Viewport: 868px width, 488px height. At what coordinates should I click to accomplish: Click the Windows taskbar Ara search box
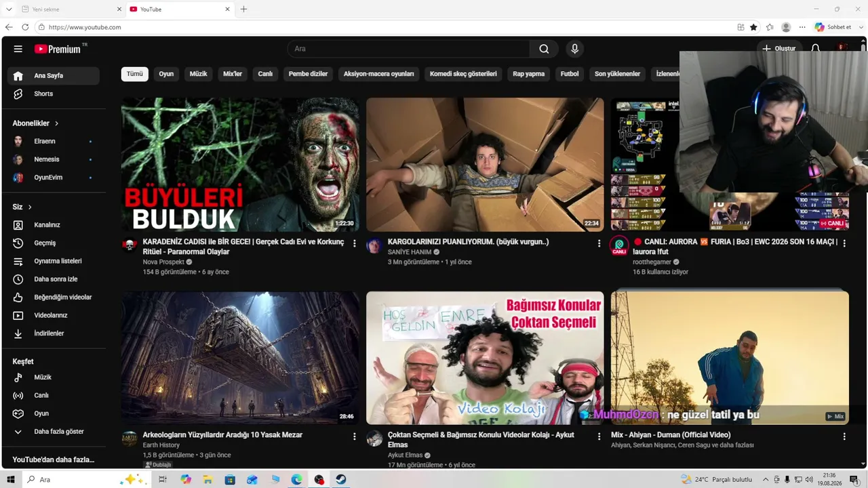[85, 479]
